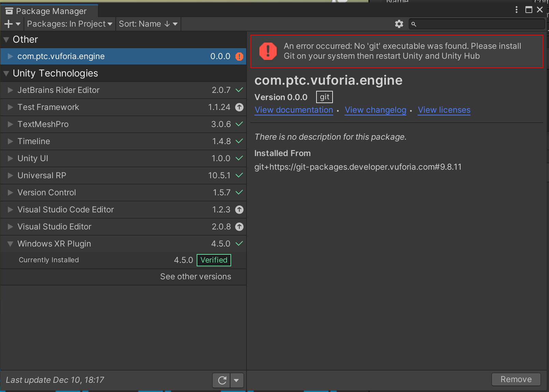Collapse Windows XR Plugin versions
The image size is (549, 392).
coord(10,244)
